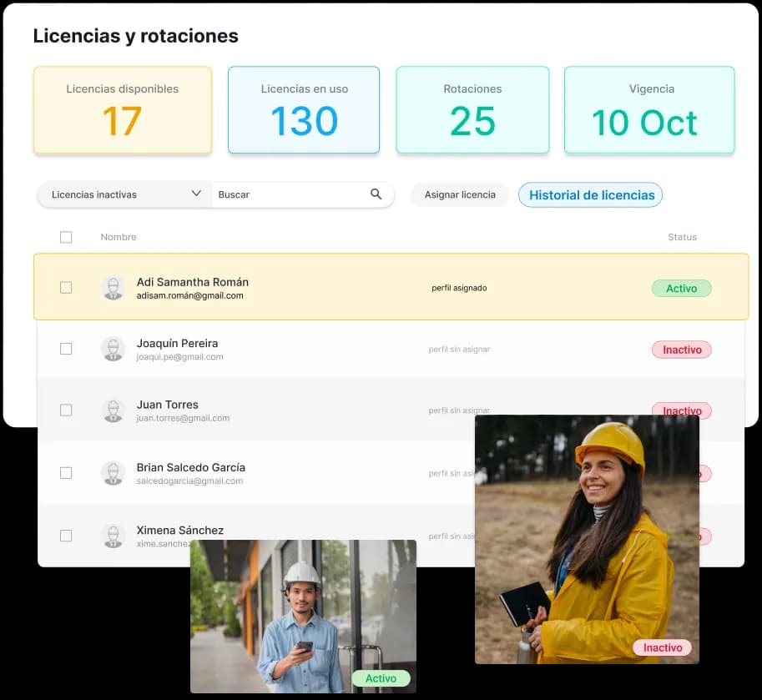This screenshot has height=700, width=762.
Task: Click inside the Buscar search field
Action: tap(288, 194)
